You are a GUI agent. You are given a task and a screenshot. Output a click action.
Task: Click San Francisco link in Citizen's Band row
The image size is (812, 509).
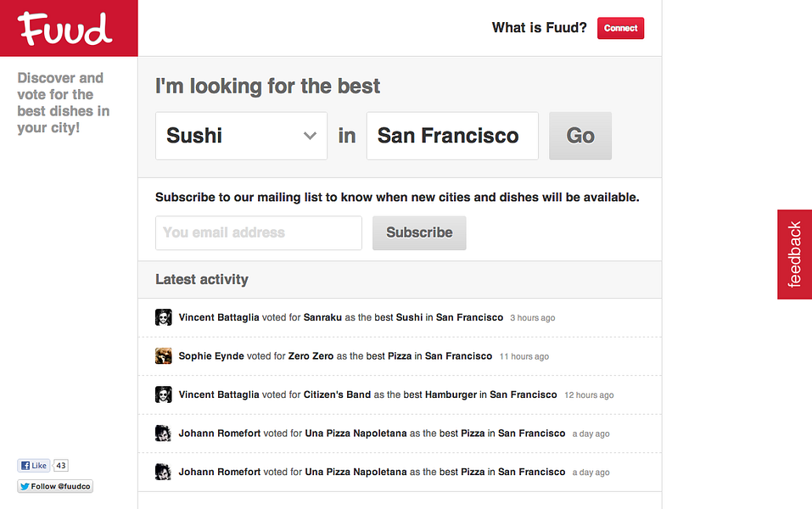click(x=523, y=394)
